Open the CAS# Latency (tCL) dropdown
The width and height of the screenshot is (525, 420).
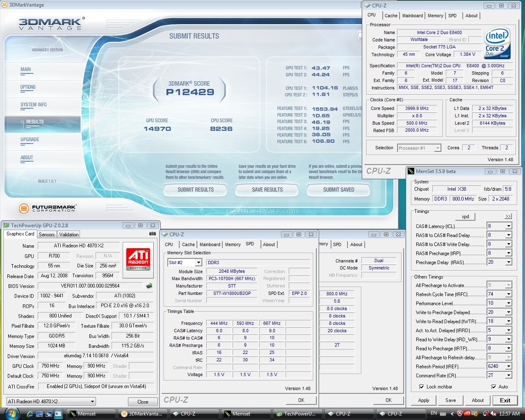pyautogui.click(x=509, y=226)
